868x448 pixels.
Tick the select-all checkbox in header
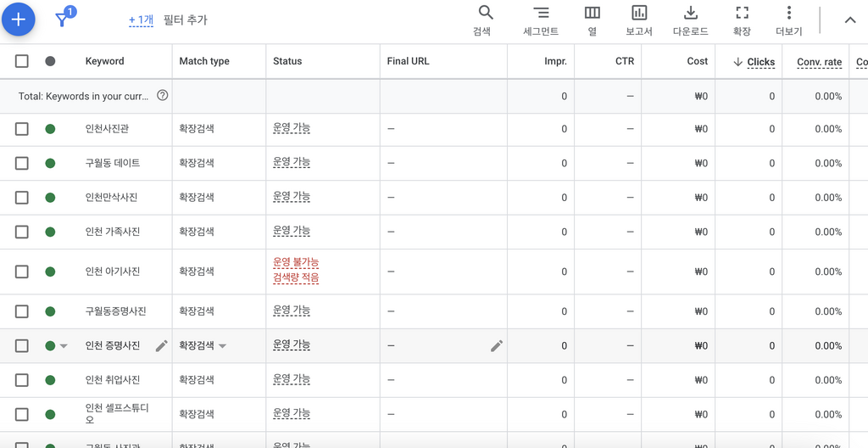click(x=21, y=61)
